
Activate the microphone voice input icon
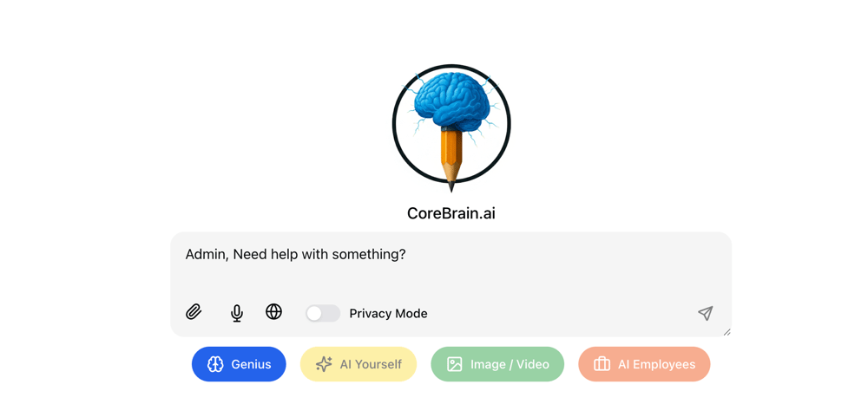pyautogui.click(x=237, y=313)
